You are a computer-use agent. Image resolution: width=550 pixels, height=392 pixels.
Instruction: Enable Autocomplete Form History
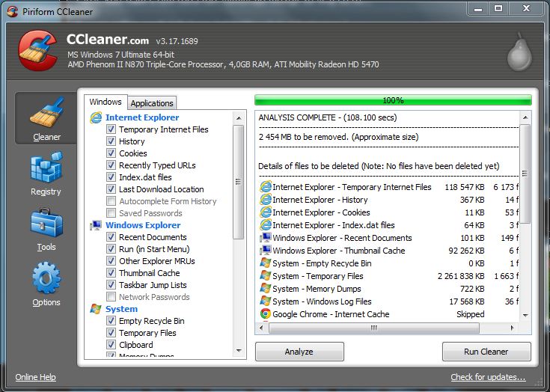click(x=111, y=201)
